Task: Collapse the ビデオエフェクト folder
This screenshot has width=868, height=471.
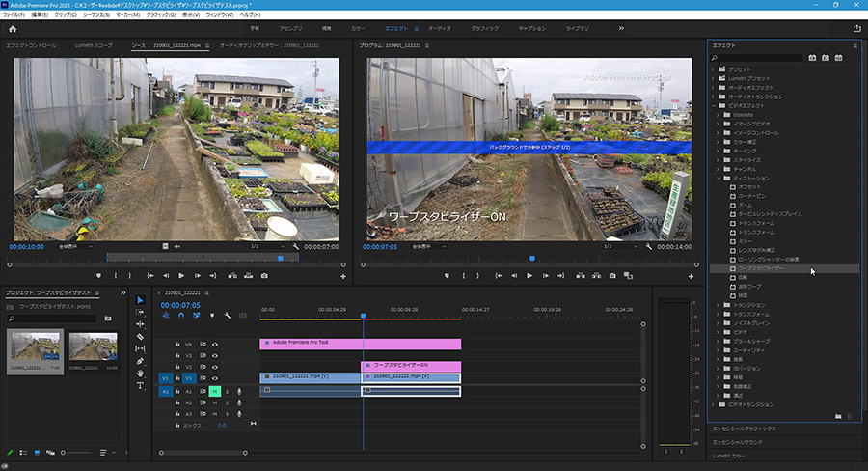Action: pos(713,105)
